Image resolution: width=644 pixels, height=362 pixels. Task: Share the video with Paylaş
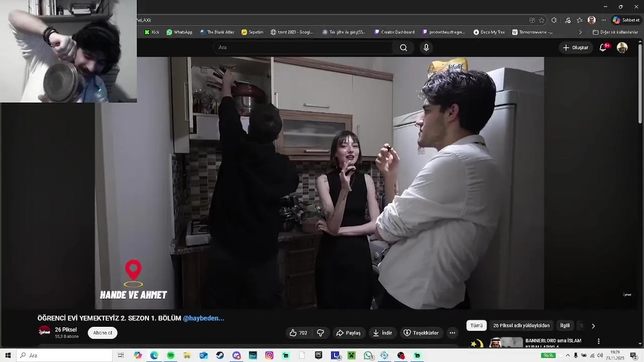click(348, 333)
